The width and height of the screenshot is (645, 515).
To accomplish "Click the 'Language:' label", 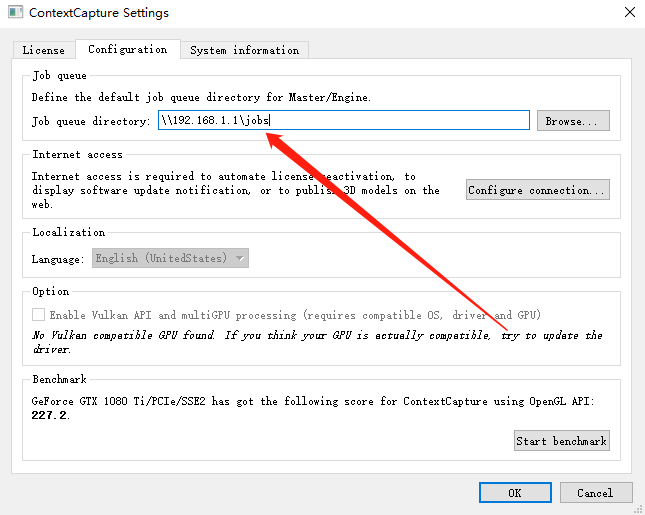I will tap(58, 258).
